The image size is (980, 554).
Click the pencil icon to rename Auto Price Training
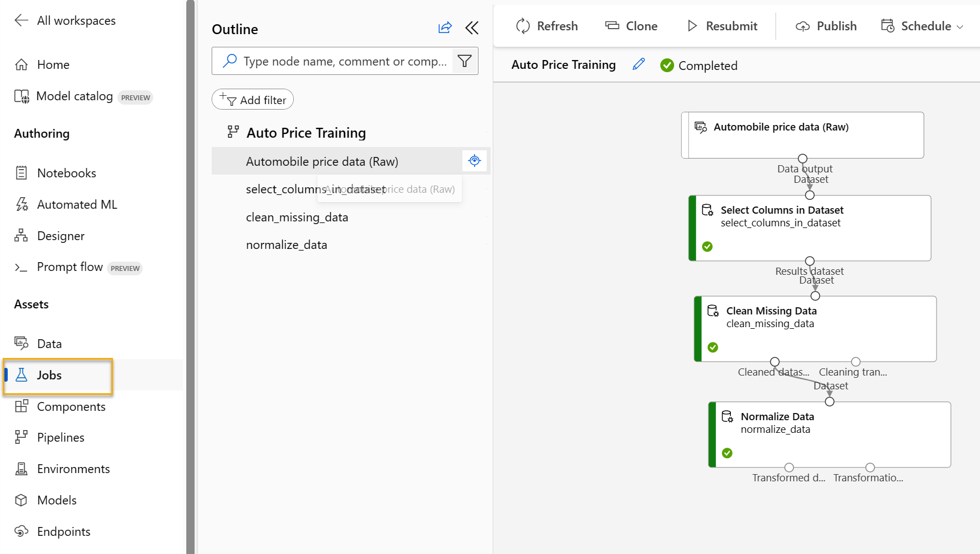pyautogui.click(x=638, y=64)
